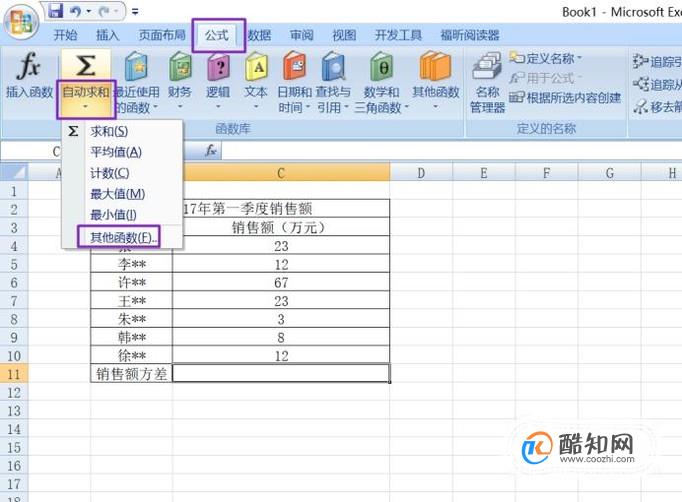Switch to the 数据 tab
682x502 pixels.
(260, 35)
